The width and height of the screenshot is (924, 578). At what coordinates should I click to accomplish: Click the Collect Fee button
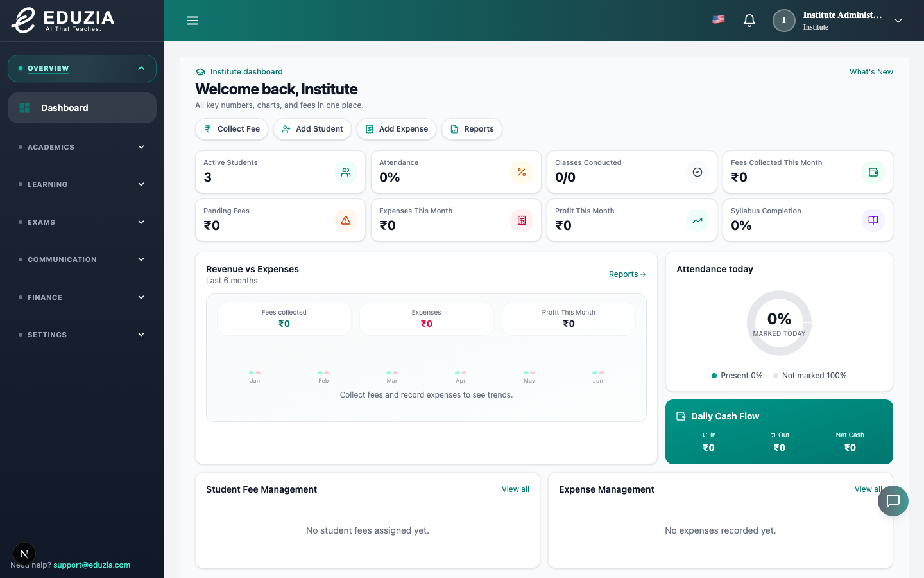(232, 129)
